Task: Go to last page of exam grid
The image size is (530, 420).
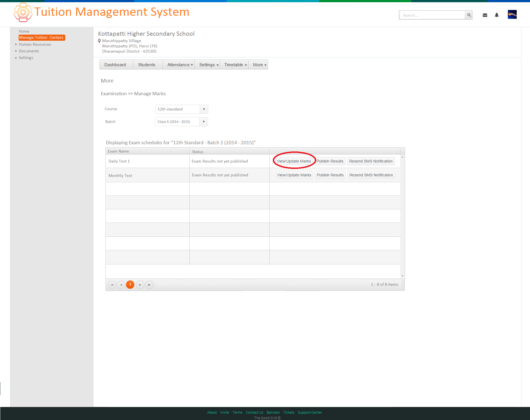Action: pyautogui.click(x=149, y=285)
